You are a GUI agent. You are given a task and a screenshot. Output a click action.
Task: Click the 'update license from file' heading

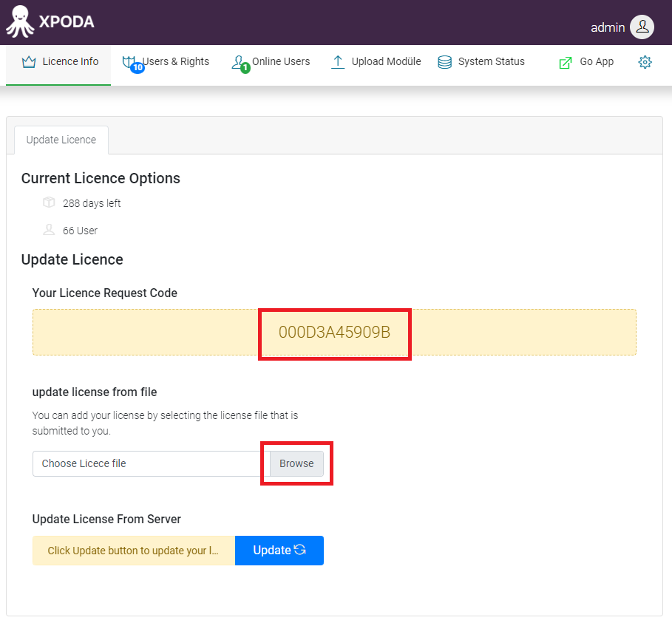coord(95,392)
